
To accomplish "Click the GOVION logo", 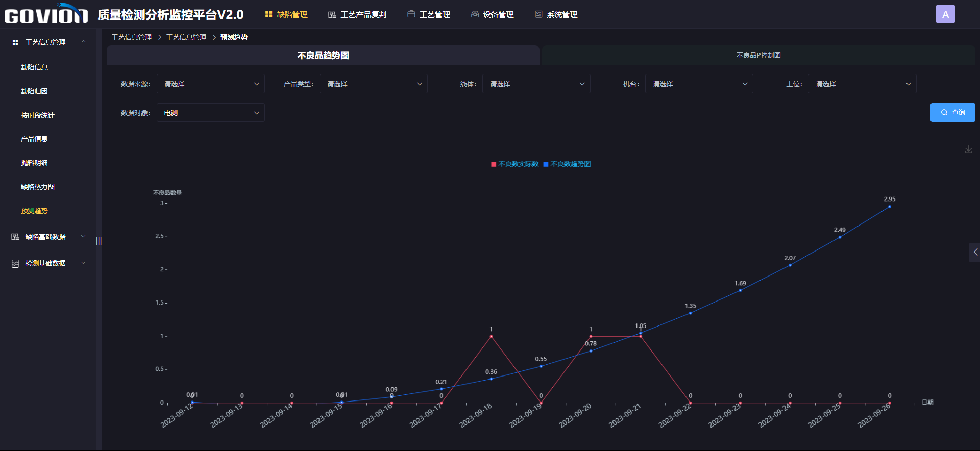I will (46, 15).
